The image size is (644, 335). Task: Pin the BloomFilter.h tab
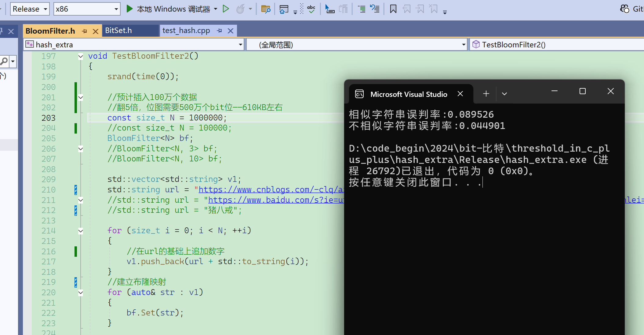click(85, 31)
